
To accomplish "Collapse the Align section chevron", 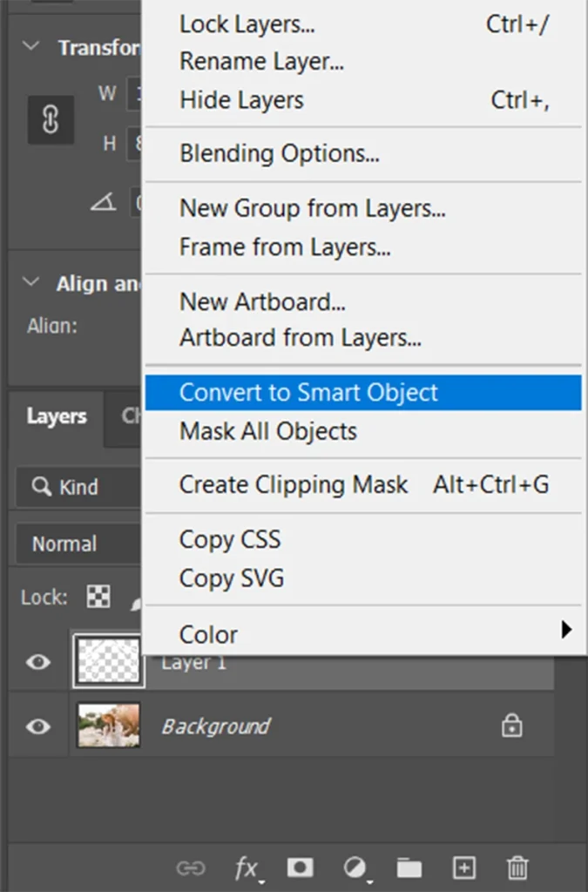I will pyautogui.click(x=31, y=283).
